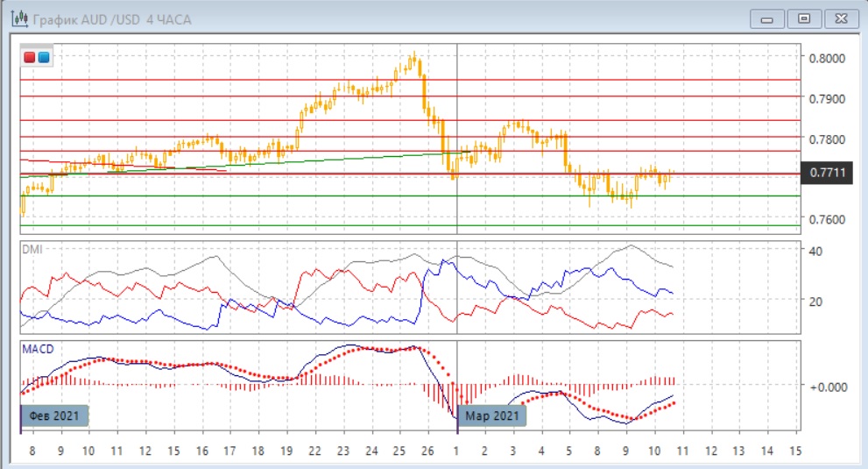Click the 0.7900 price axis label
Image resolution: width=868 pixels, height=469 pixels.
827,99
